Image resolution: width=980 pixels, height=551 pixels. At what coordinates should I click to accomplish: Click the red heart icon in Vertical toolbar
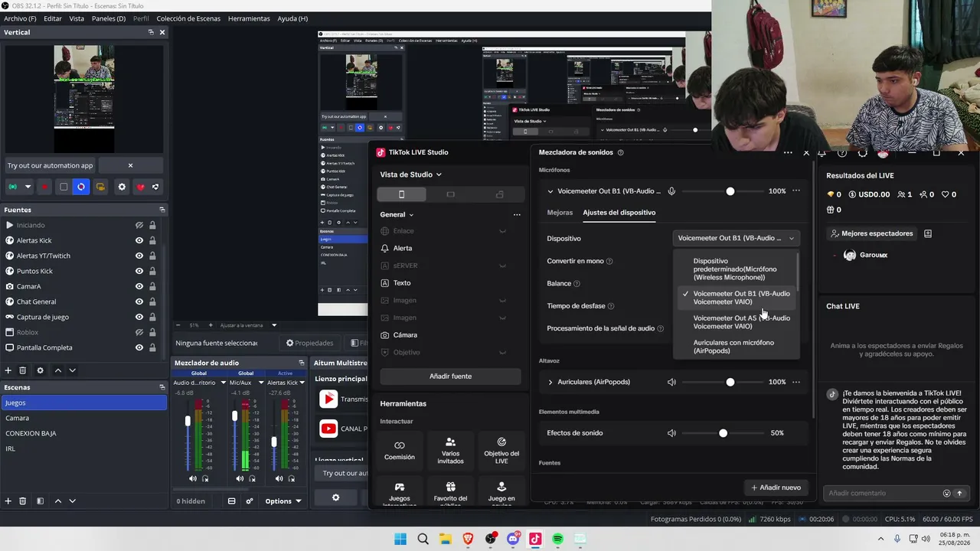[140, 187]
